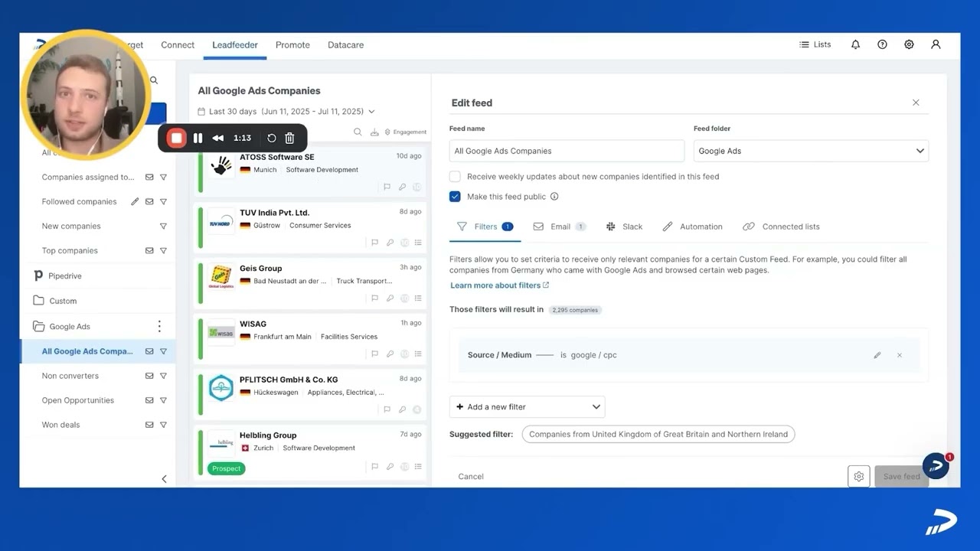Click the Feed name input field
The height and width of the screenshot is (551, 980).
click(x=567, y=151)
